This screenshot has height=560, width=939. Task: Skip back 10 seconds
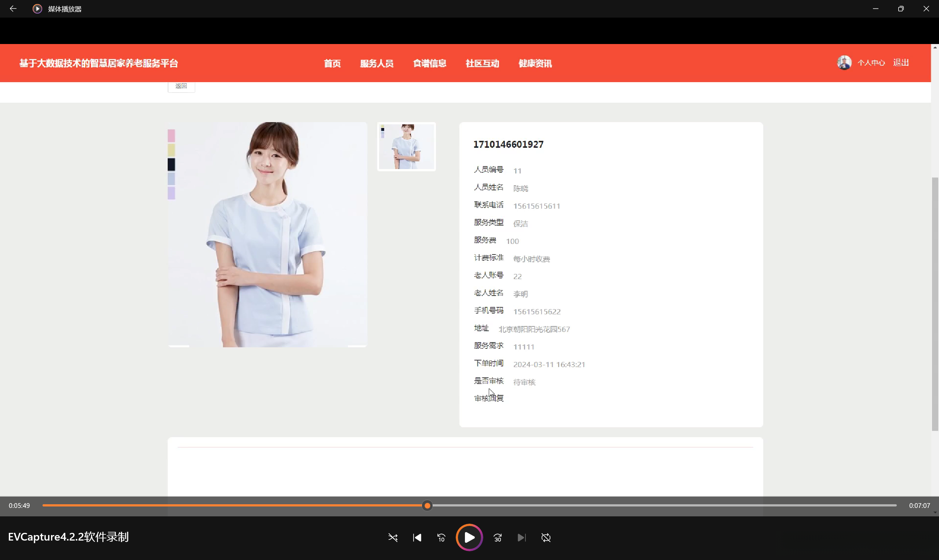[x=441, y=537]
